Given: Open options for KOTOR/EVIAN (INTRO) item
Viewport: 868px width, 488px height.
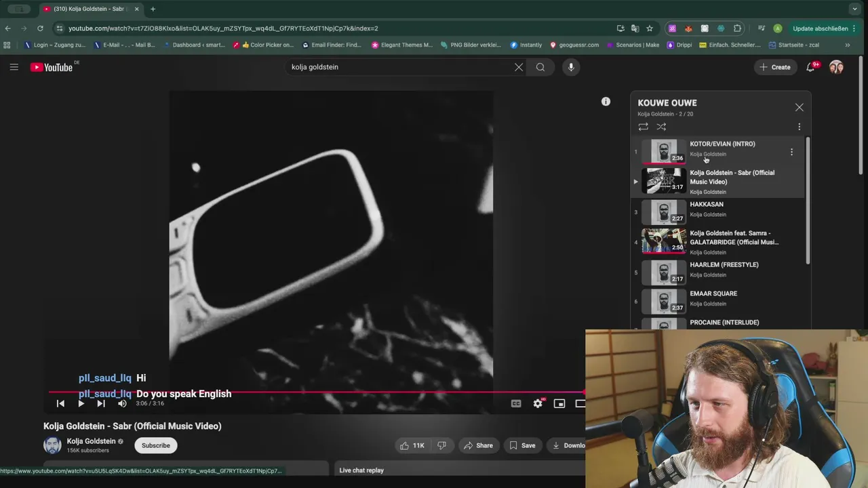Looking at the screenshot, I should click(791, 152).
